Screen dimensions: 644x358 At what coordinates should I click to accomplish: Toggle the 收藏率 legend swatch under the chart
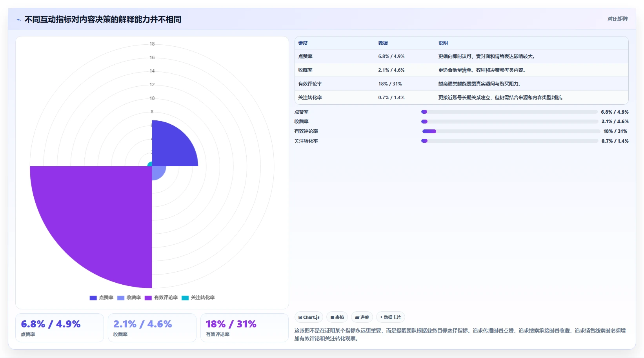(x=120, y=298)
